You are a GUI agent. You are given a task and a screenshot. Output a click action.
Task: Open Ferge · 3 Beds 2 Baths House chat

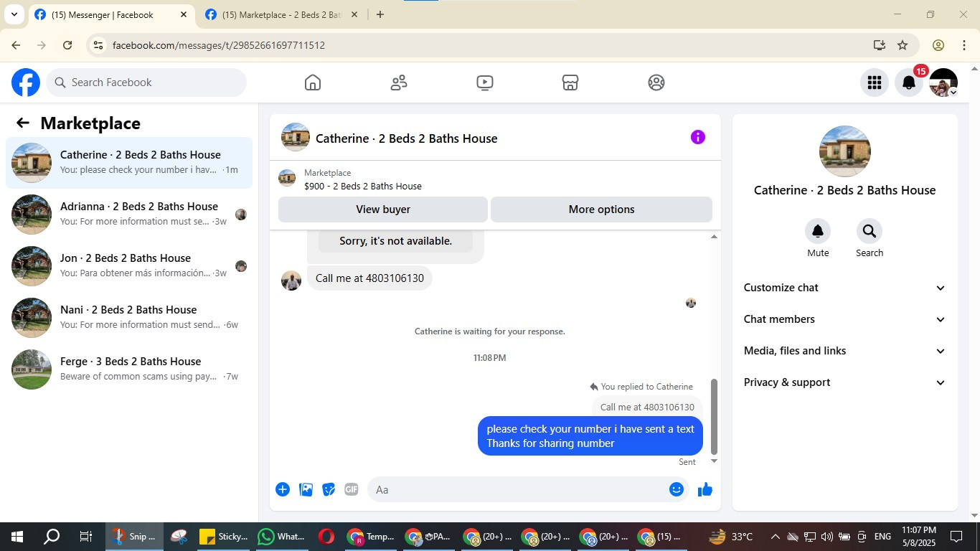coord(129,369)
